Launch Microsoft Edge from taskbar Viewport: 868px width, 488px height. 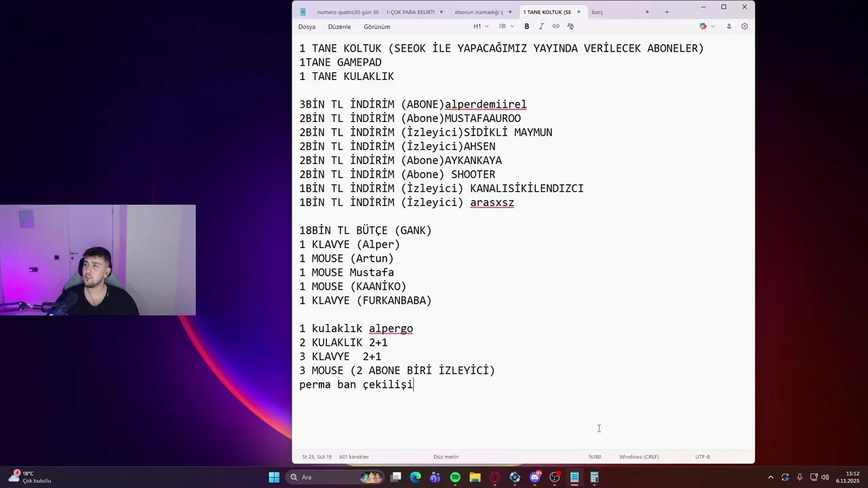(x=416, y=477)
